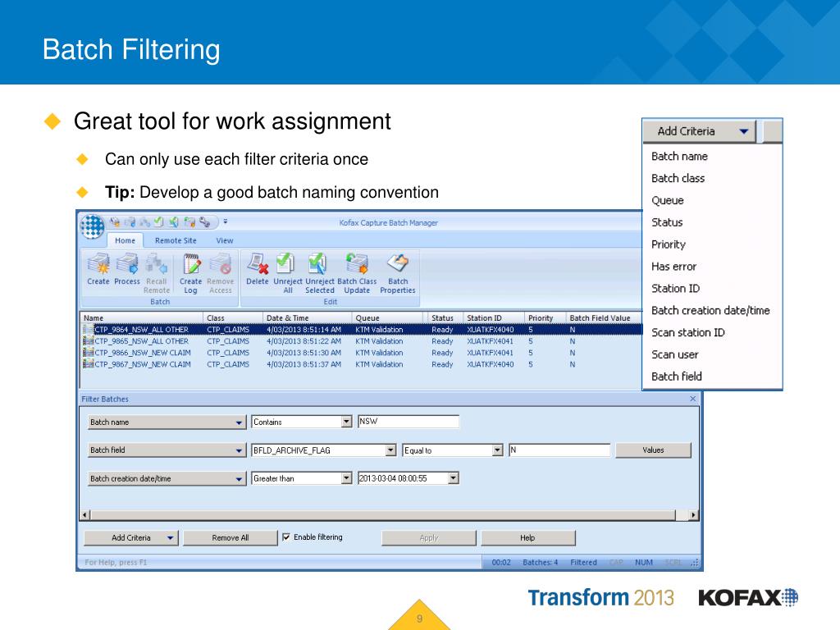Image resolution: width=840 pixels, height=630 pixels.
Task: Click the Filtered indicator in the status bar
Action: 583,563
